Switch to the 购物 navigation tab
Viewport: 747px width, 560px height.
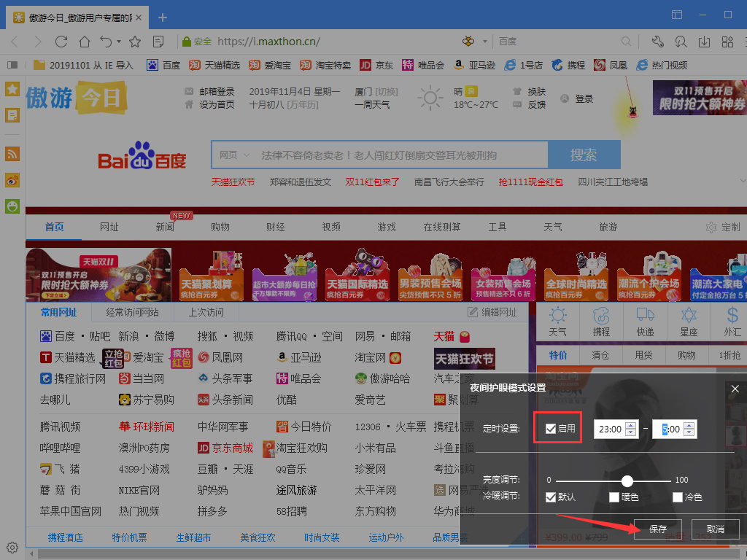click(x=220, y=227)
